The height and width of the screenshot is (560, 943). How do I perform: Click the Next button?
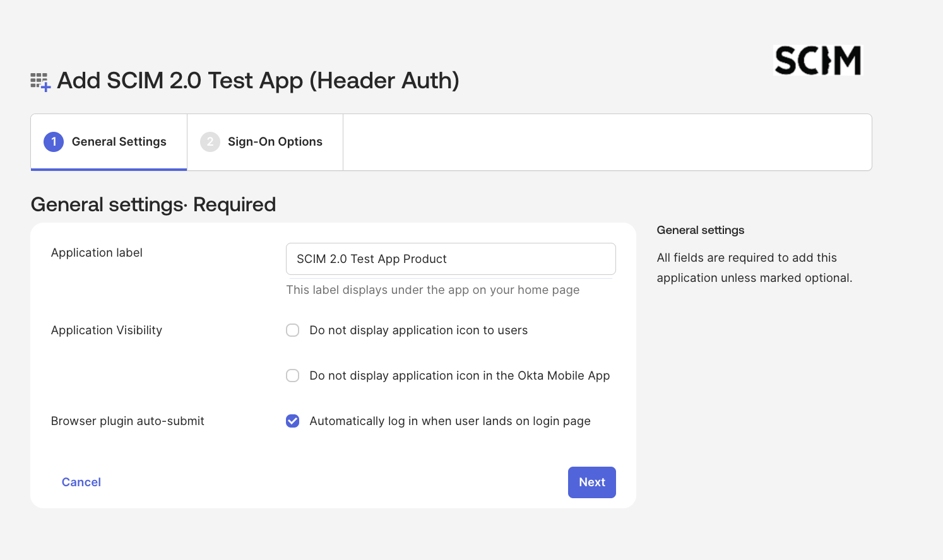592,482
